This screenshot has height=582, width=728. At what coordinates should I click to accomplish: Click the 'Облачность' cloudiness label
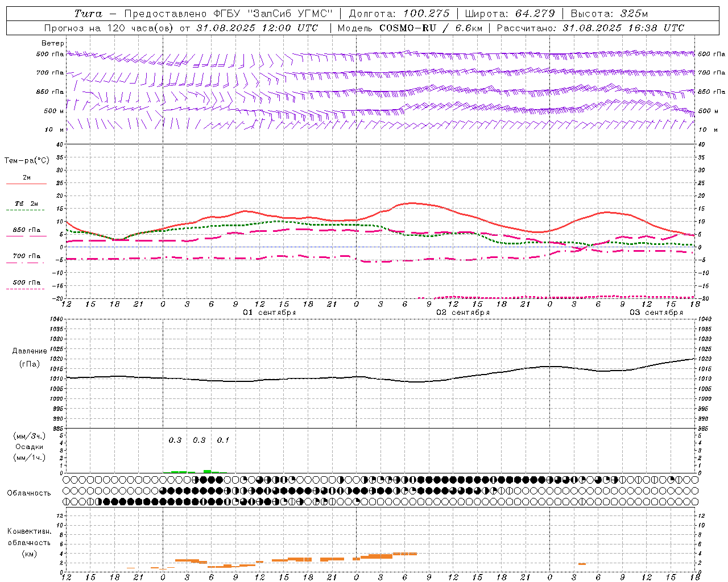[x=29, y=493]
